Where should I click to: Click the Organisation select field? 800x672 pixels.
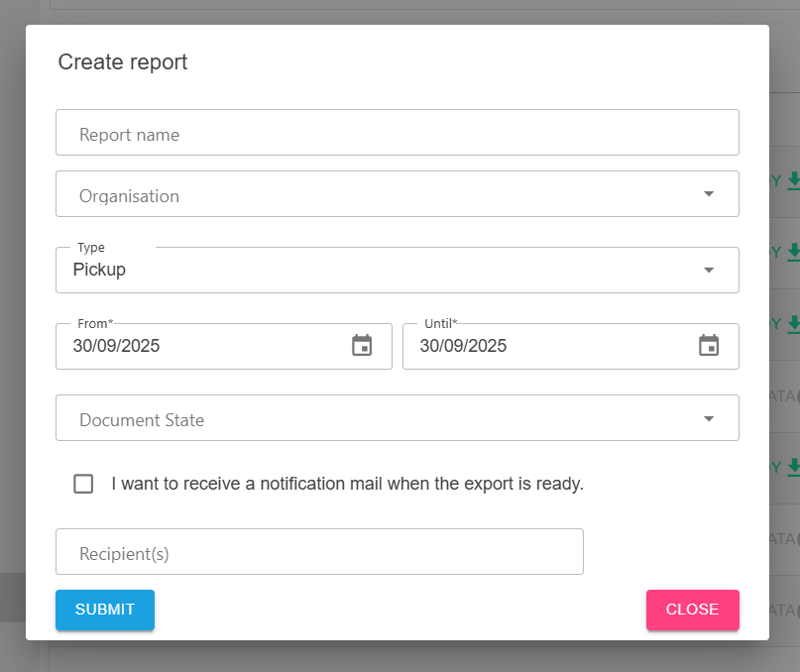click(x=377, y=194)
